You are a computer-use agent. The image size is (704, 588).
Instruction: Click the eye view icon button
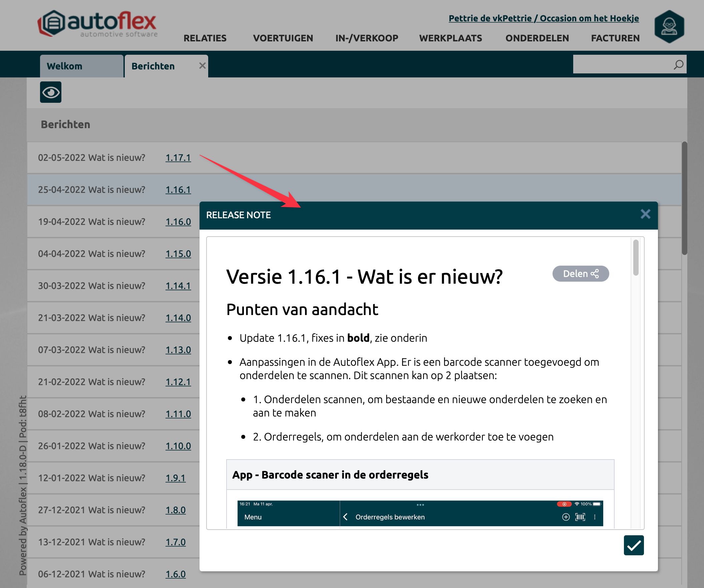tap(51, 92)
